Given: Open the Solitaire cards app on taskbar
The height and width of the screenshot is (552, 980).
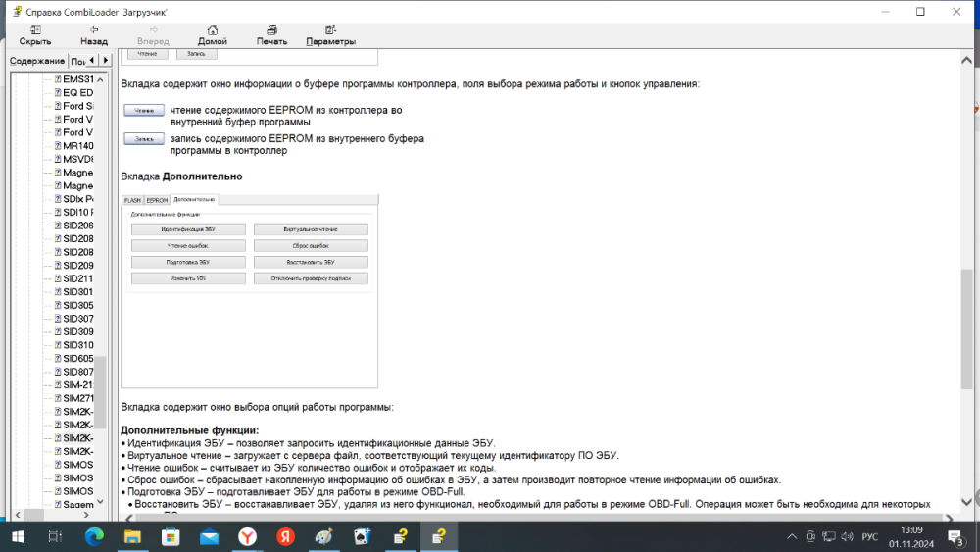Looking at the screenshot, I should 362,537.
